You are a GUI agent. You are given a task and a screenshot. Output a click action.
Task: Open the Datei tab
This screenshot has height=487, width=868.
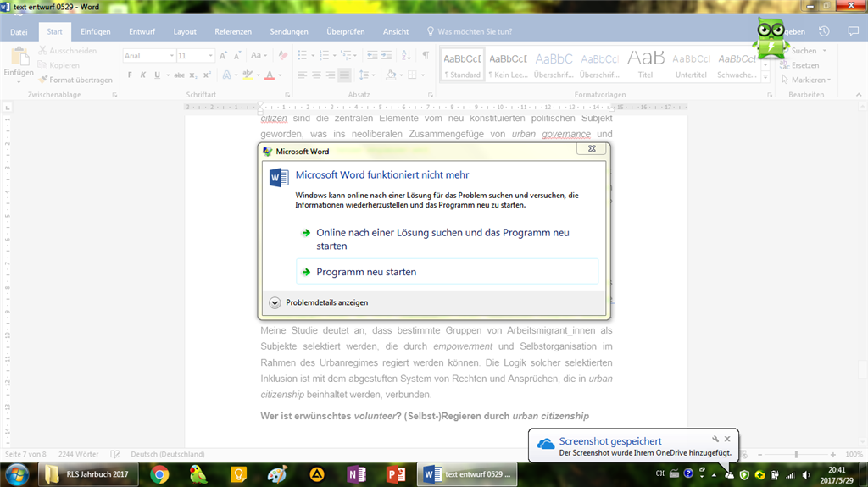[19, 31]
